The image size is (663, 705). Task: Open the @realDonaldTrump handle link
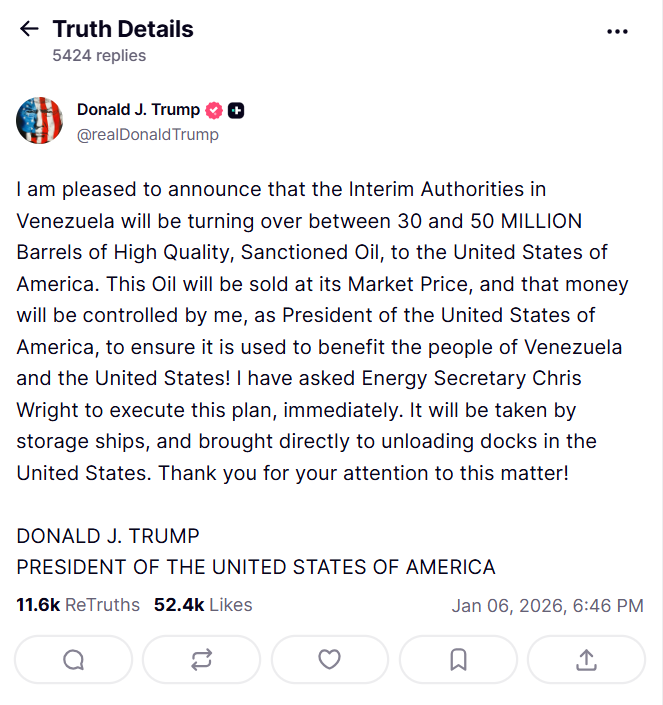point(147,134)
